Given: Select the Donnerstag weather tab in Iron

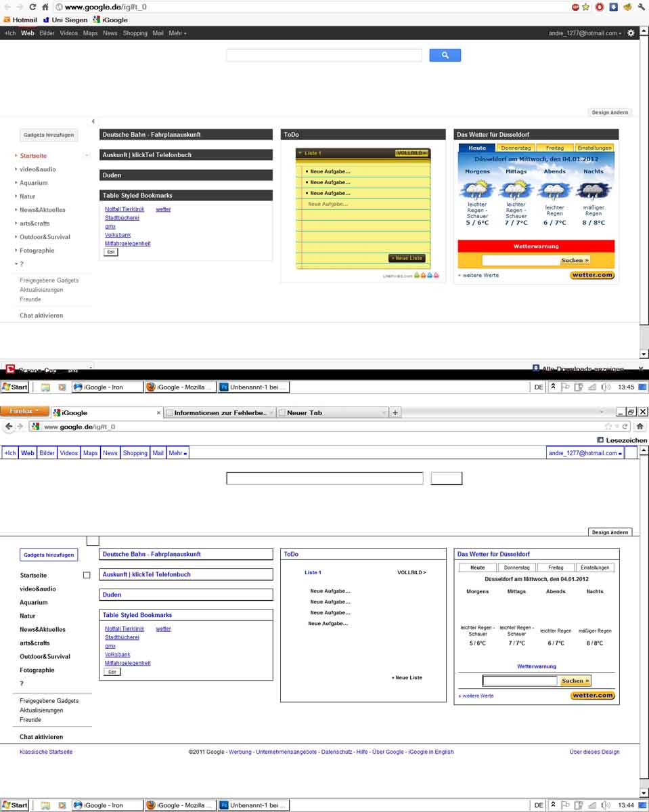Looking at the screenshot, I should tap(516, 148).
